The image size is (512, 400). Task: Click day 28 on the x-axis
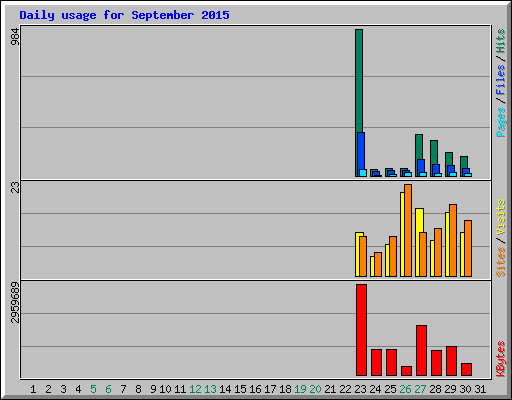[435, 389]
